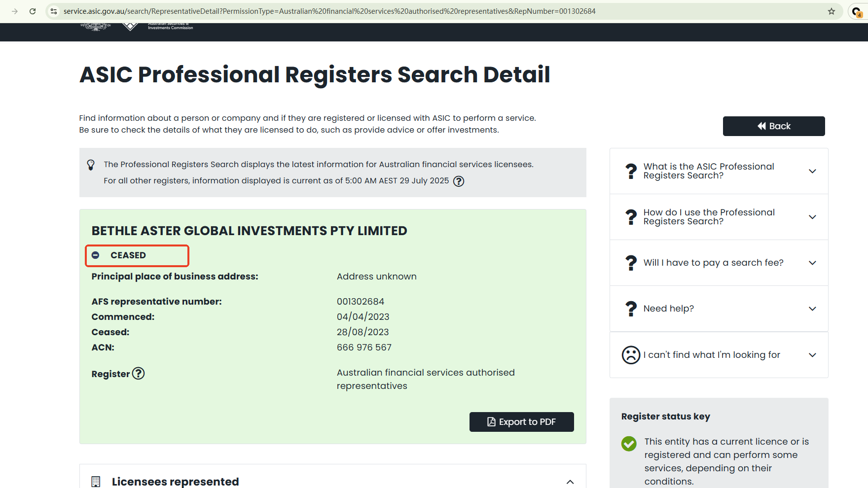Click the help icon beside the AEST date
The height and width of the screenshot is (488, 868).
coord(459,181)
